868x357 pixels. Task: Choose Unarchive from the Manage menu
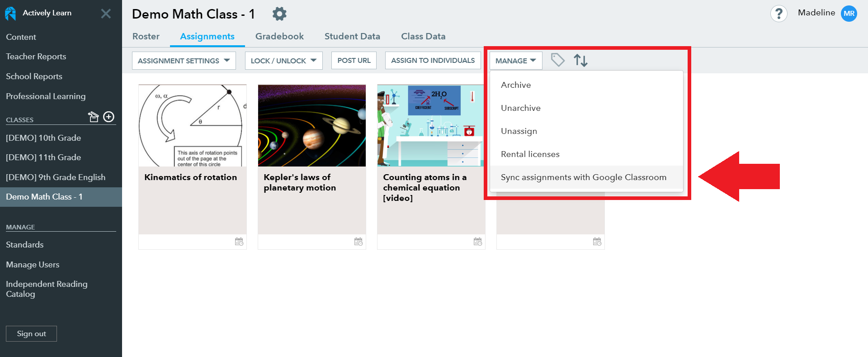[586, 108]
